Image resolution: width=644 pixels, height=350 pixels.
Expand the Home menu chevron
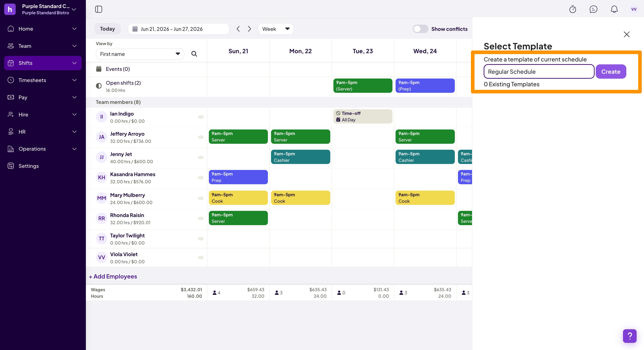(x=74, y=28)
